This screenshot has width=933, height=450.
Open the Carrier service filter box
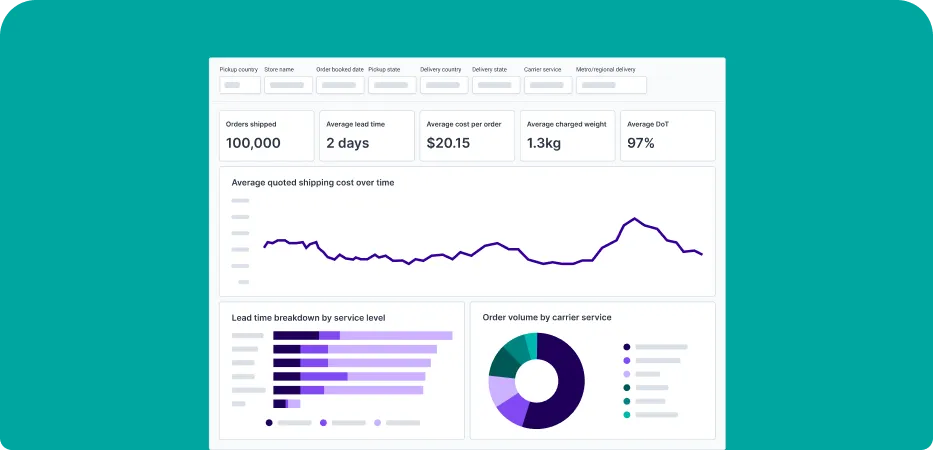548,85
